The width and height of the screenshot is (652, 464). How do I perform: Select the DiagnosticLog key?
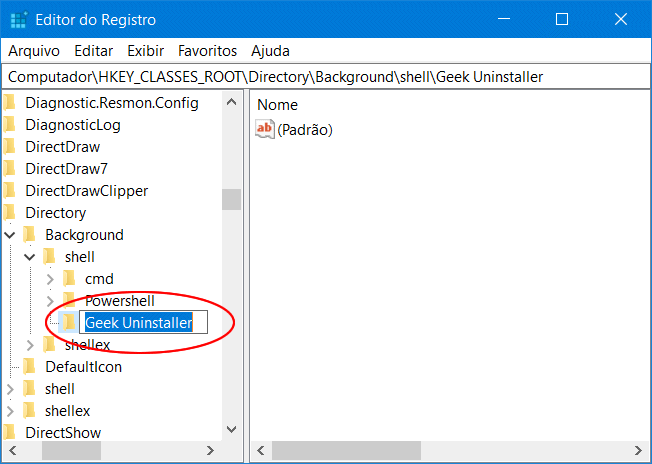coord(72,125)
